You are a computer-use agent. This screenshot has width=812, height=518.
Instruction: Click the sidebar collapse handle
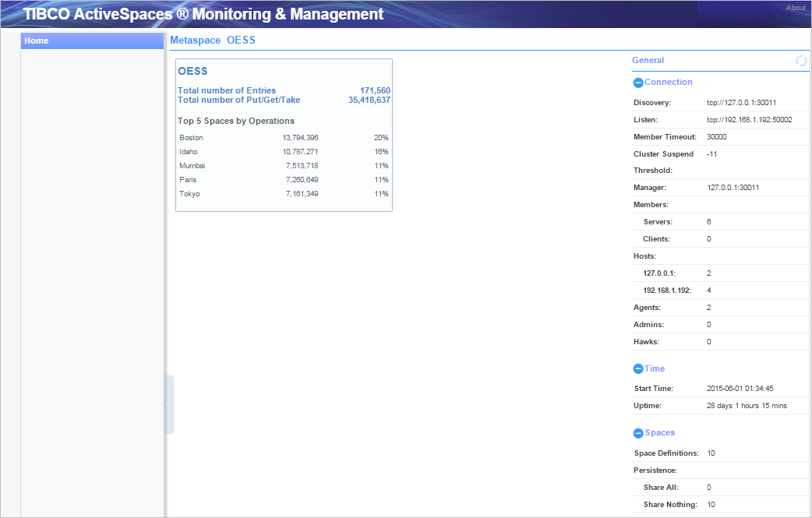tap(168, 405)
